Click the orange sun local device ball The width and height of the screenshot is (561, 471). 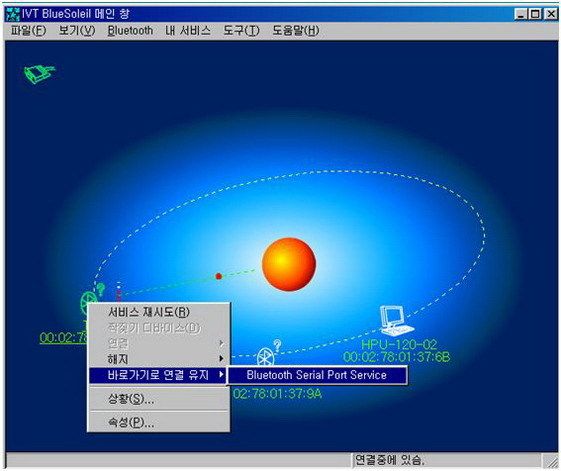[x=289, y=264]
